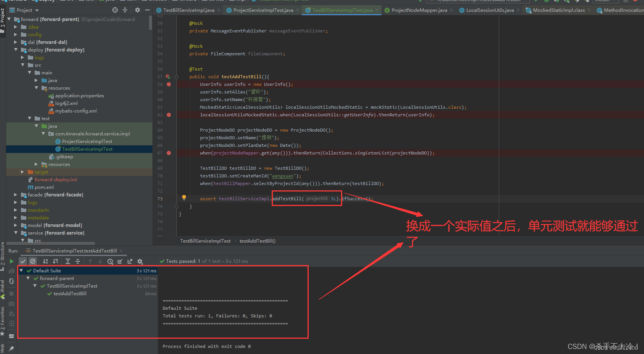Click TestBillServiceImplTest breadcrumb
The height and width of the screenshot is (354, 644).
[x=205, y=241]
